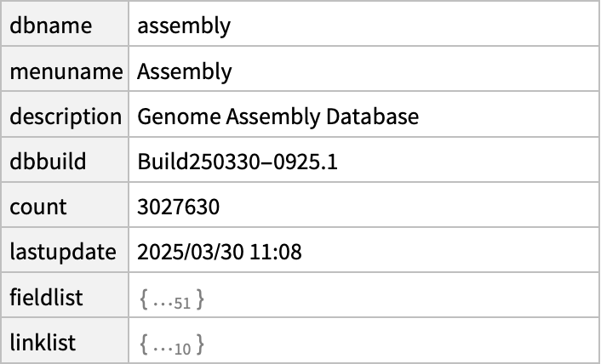This screenshot has width=601, height=364.
Task: Click the dbname row header
Action: point(51,26)
